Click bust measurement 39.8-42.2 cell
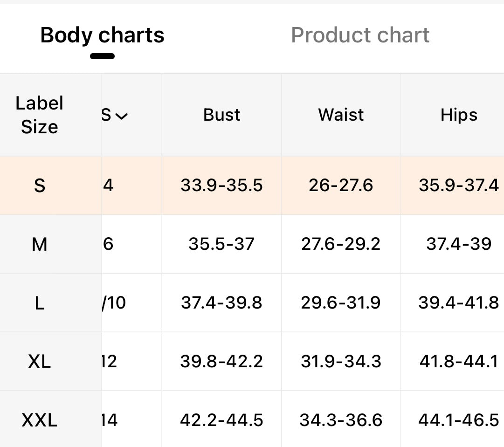The width and height of the screenshot is (504, 447). pos(221,361)
